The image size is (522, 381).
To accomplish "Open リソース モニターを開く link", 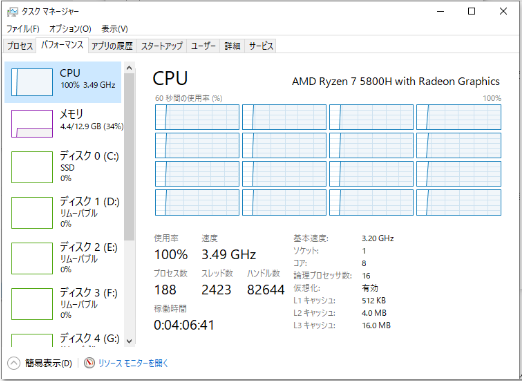I will pos(133,363).
